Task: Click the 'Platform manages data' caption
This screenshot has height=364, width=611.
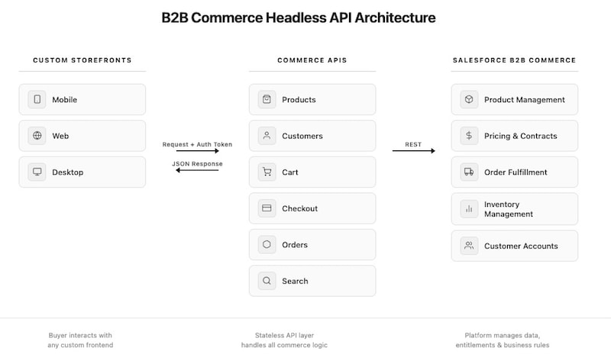Action: point(503,335)
